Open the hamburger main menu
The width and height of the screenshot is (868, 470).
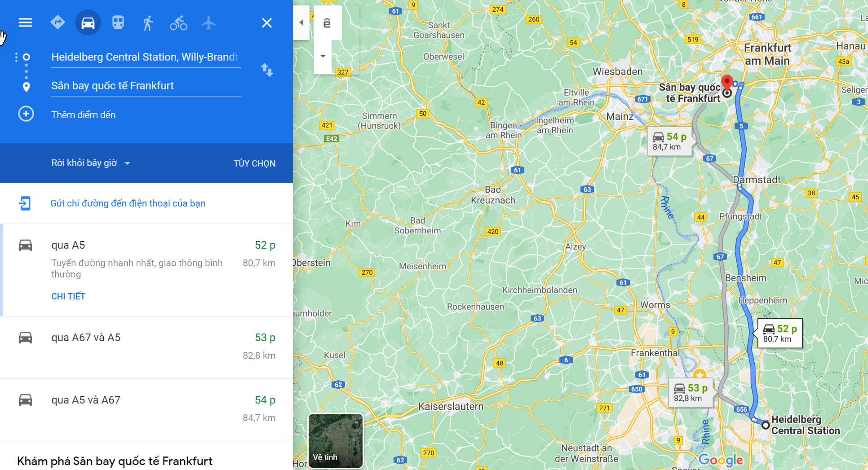point(25,22)
